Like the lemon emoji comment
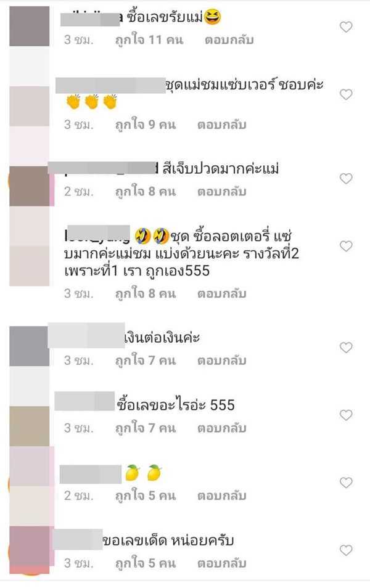Viewport: 370px width, 588px height. 346,483
